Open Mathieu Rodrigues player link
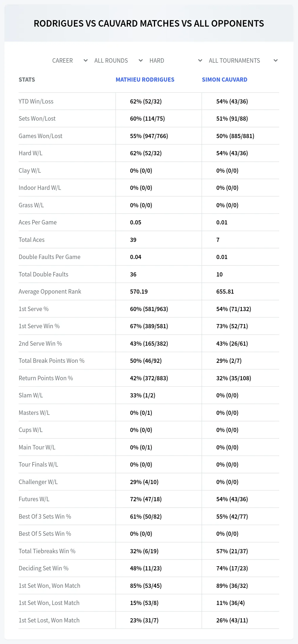The width and height of the screenshot is (298, 644). pos(145,80)
